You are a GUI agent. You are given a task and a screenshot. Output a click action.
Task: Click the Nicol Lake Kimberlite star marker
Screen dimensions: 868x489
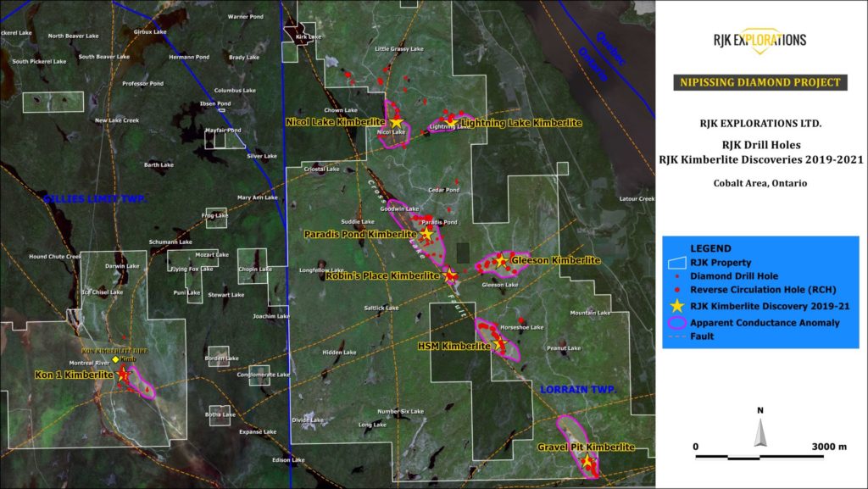click(397, 122)
